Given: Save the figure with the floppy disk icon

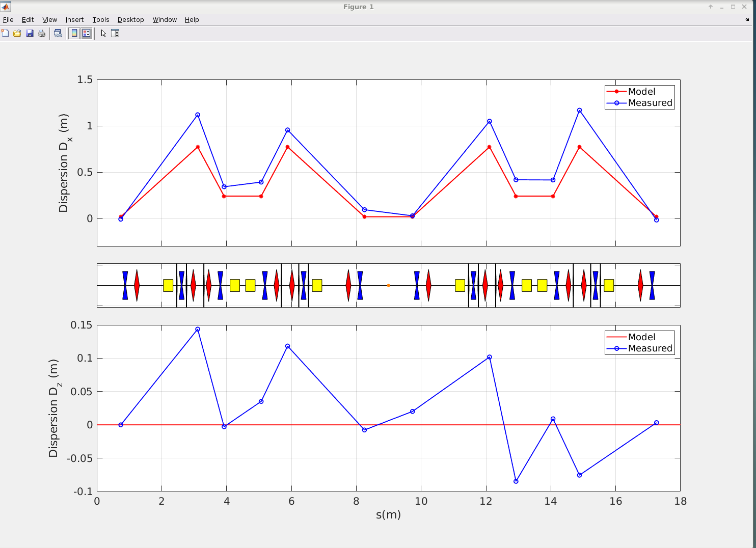Looking at the screenshot, I should (30, 34).
